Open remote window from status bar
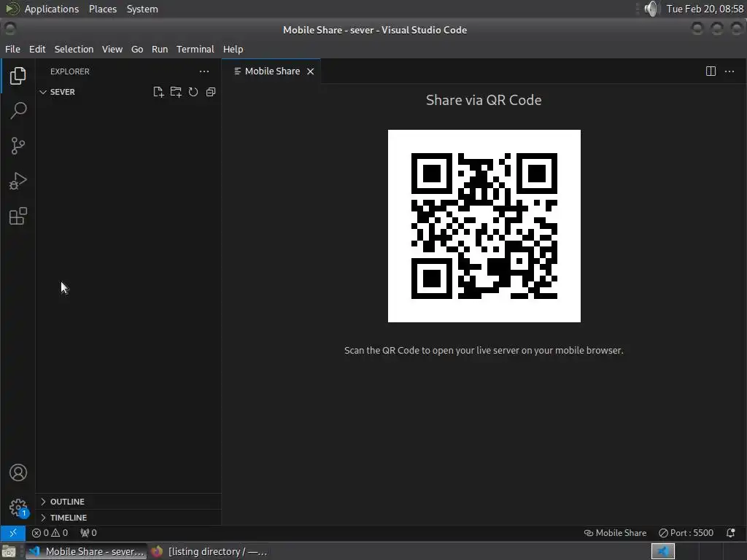This screenshot has height=560, width=747. click(13, 533)
